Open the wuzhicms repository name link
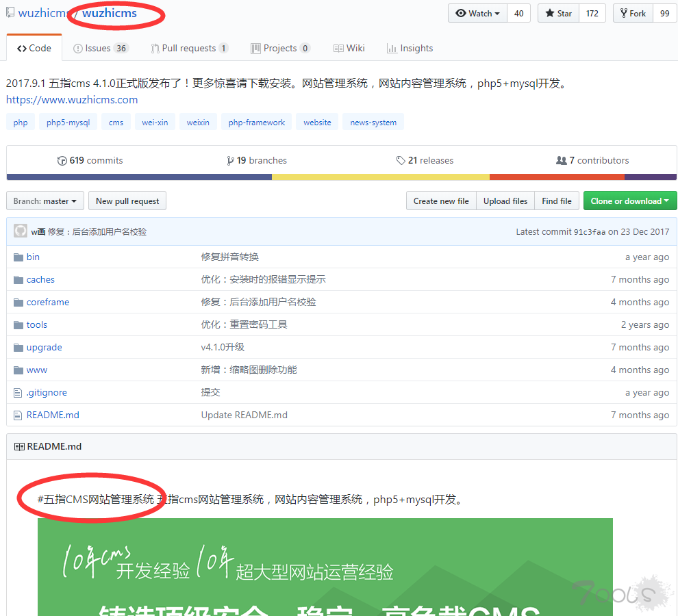The width and height of the screenshot is (678, 616). [110, 14]
